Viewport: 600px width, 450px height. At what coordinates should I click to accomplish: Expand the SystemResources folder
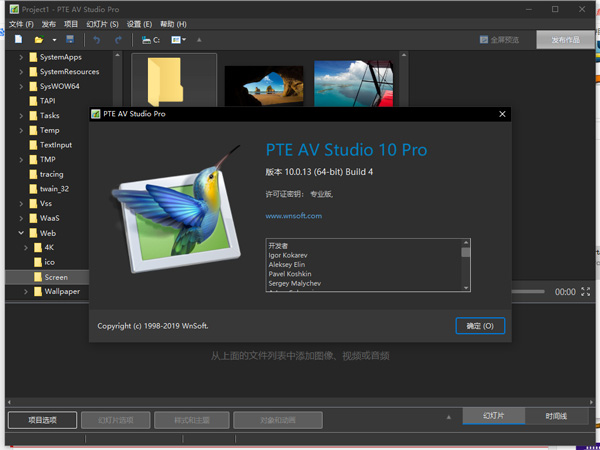click(x=21, y=72)
